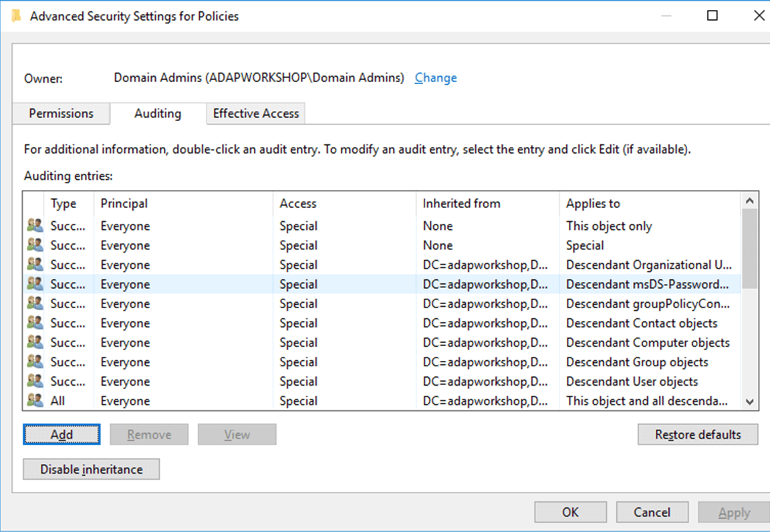Click the user icon of the 'All' type entry
770x532 pixels.
pos(35,401)
